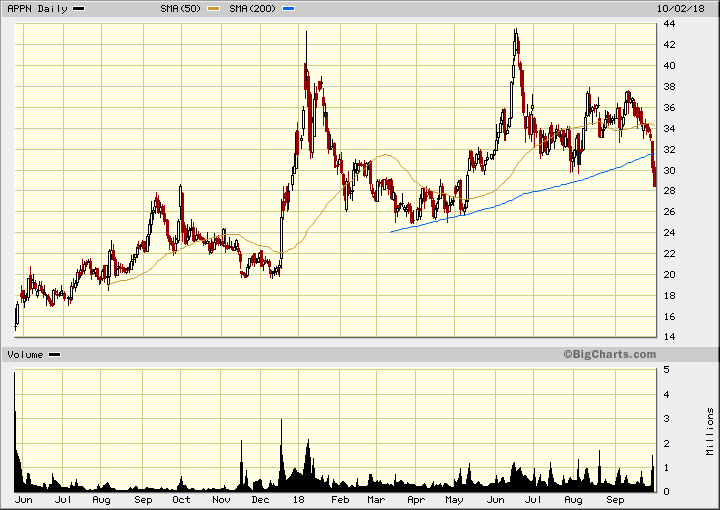
Task: Click the black APPN Daily legend swatch
Action: point(79,8)
